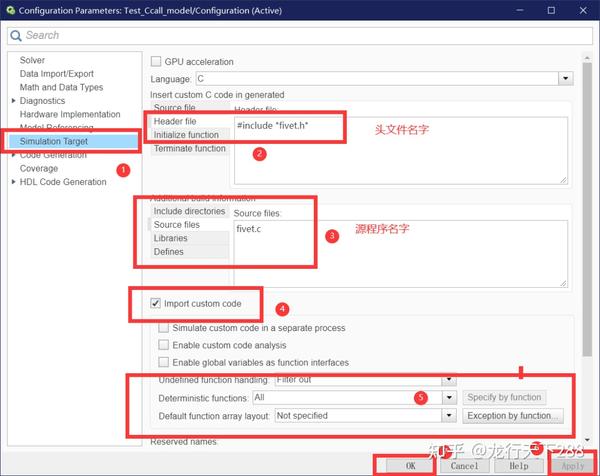Expand the Diagnostics tree node
Screen dimensions: 600x476
14,101
